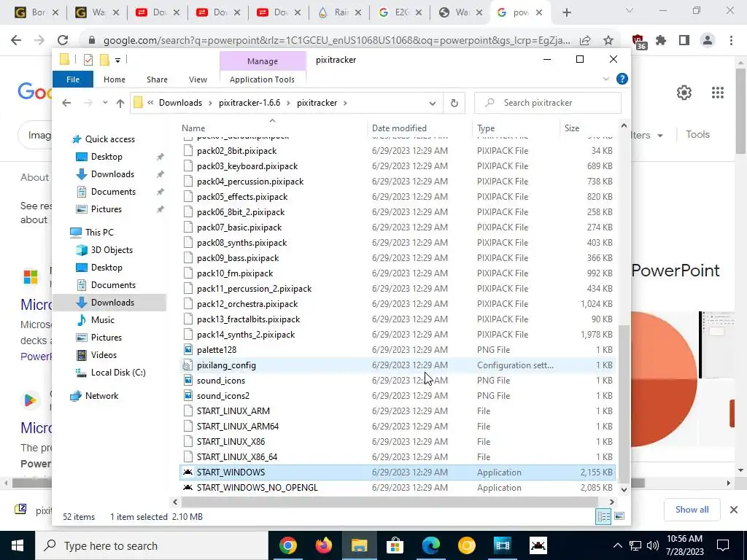Click Show all downloads in Chrome
The height and width of the screenshot is (560, 747).
point(692,510)
